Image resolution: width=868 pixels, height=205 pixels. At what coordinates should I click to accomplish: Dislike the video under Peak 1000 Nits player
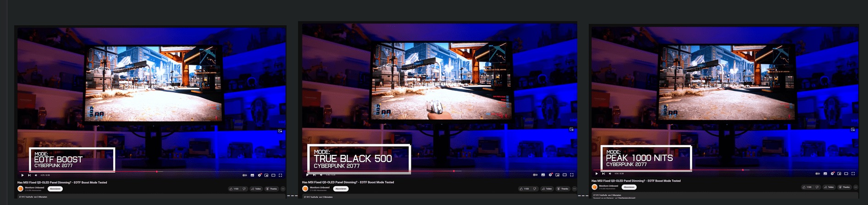[x=817, y=187]
